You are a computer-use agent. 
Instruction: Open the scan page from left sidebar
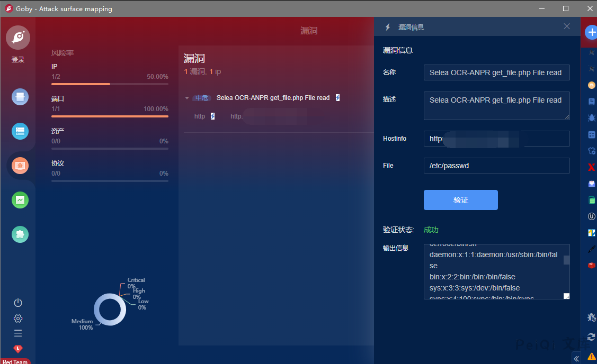(20, 97)
